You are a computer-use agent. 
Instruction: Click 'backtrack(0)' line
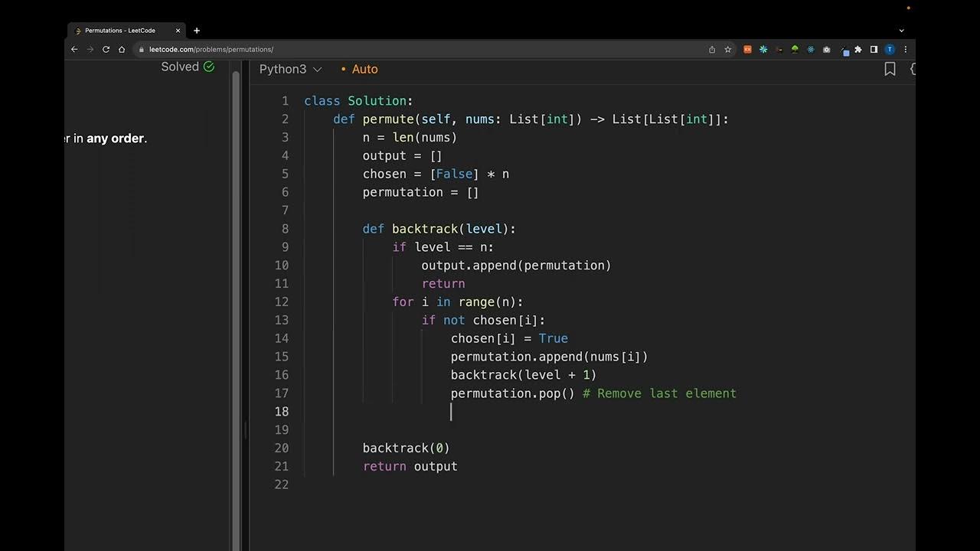coord(406,448)
